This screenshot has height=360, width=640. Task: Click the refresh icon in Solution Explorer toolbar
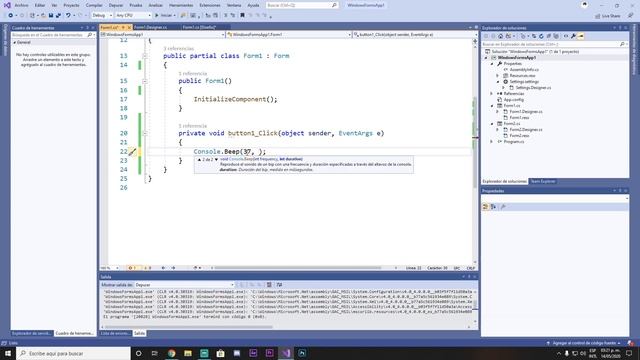coord(541,36)
